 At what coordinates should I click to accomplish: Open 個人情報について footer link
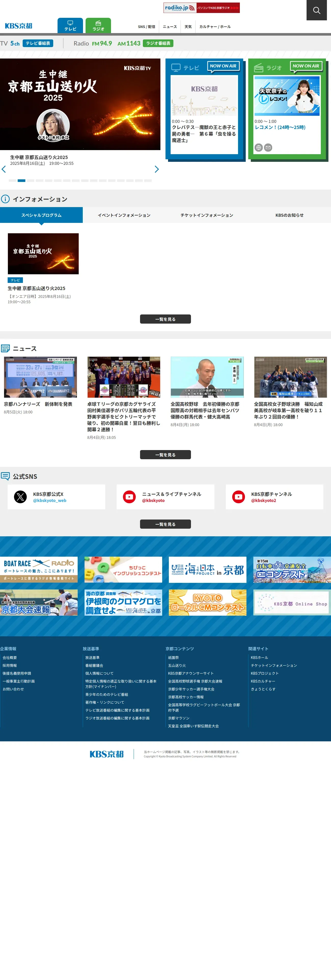(99, 673)
